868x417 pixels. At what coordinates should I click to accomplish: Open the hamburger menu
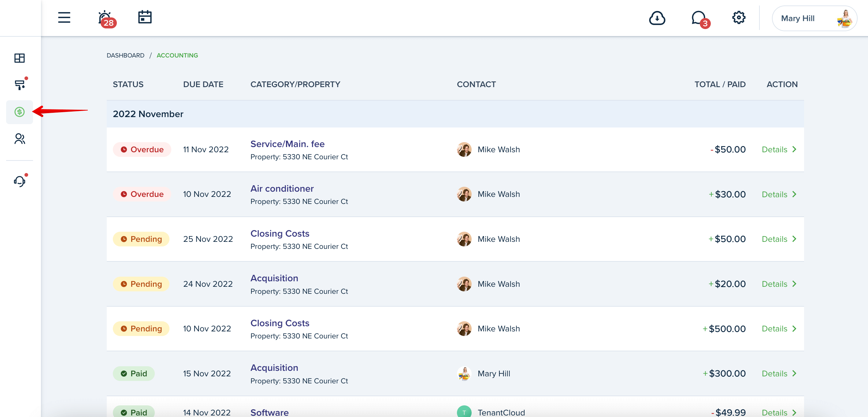tap(64, 18)
